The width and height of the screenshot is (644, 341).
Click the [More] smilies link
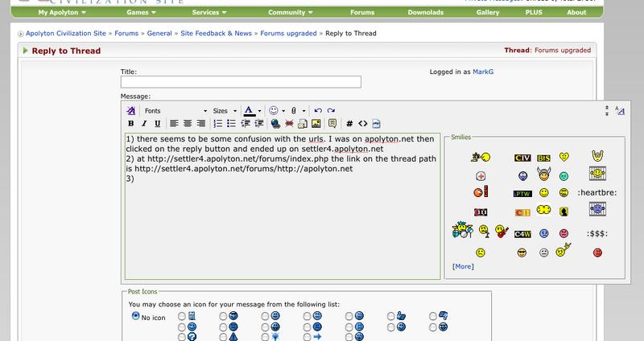pos(463,265)
